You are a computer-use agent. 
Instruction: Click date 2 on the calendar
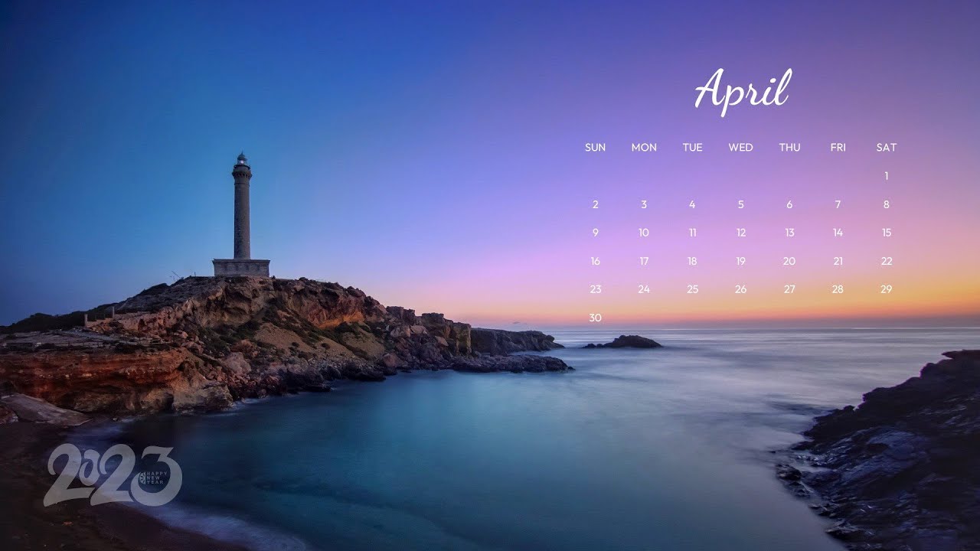[595, 204]
